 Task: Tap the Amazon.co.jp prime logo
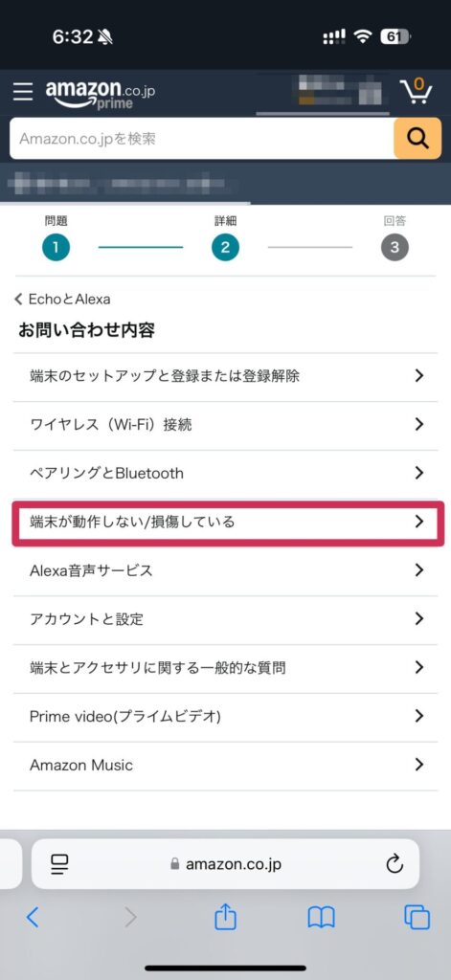[x=101, y=95]
